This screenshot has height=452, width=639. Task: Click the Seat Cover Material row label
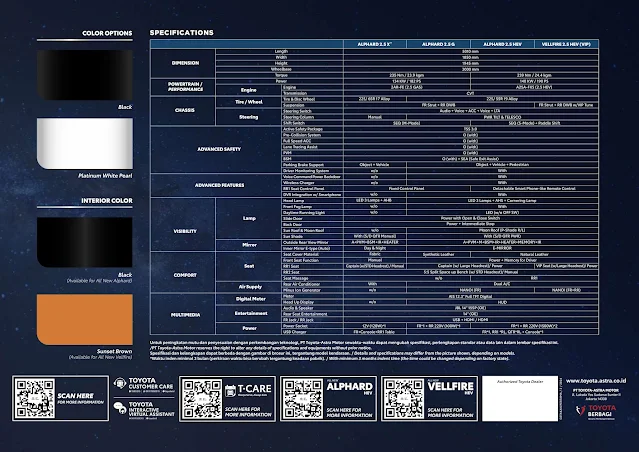click(301, 254)
